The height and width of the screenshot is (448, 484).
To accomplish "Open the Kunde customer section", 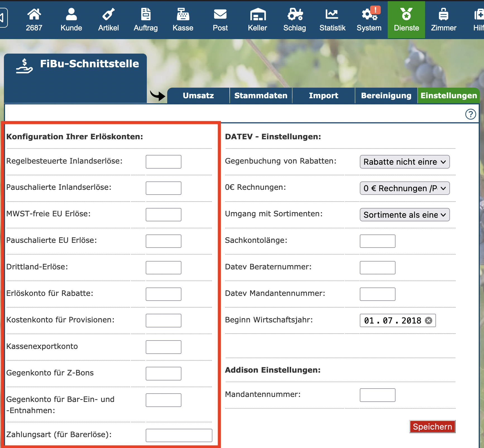I will pos(71,20).
